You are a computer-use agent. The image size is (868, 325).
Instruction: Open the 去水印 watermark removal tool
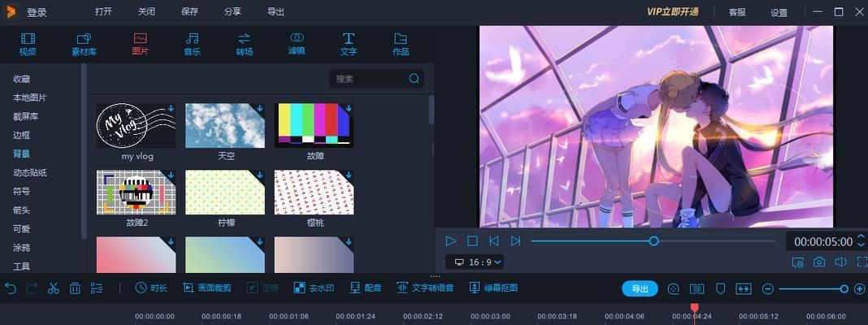point(314,288)
